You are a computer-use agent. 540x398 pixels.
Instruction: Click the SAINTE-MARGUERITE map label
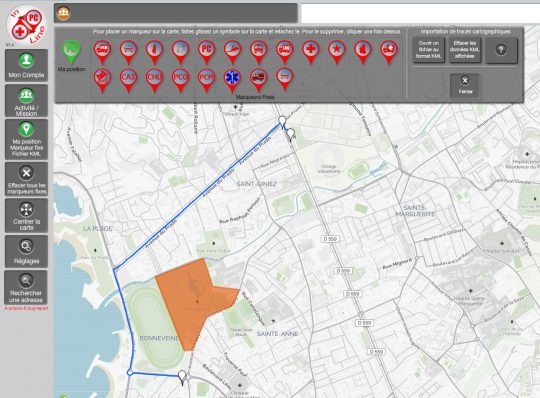[x=415, y=211]
